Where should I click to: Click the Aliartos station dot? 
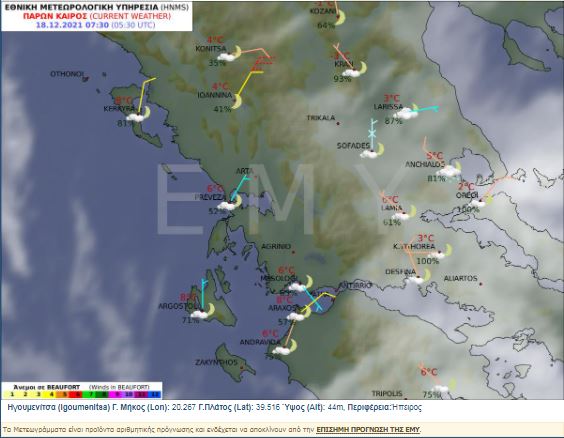[481, 284]
